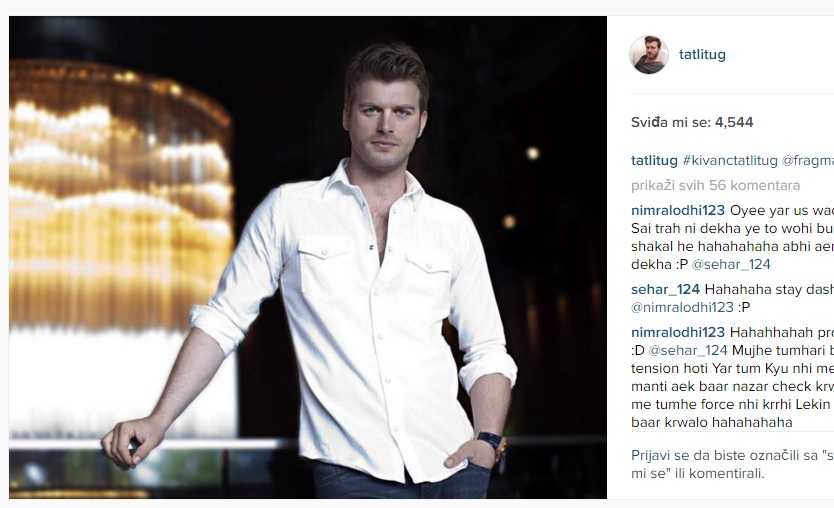The height and width of the screenshot is (508, 834).
Task: Click the 'Hahahaha stay dash' comment text
Action: (x=769, y=289)
